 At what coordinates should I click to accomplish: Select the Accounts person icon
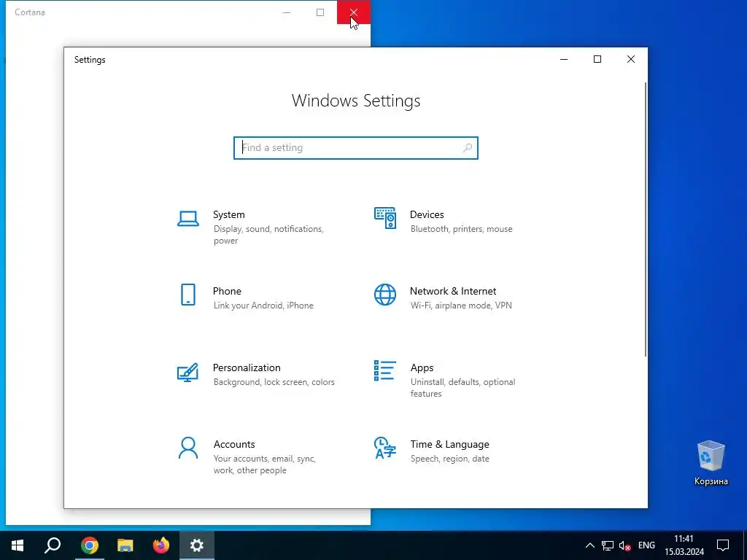coord(188,448)
